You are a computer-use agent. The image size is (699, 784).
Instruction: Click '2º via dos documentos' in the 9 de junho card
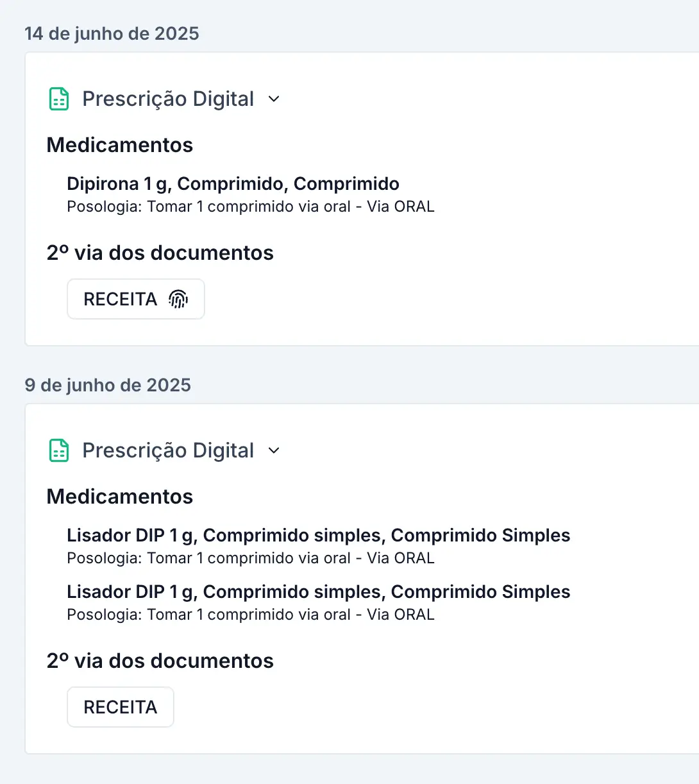(160, 661)
